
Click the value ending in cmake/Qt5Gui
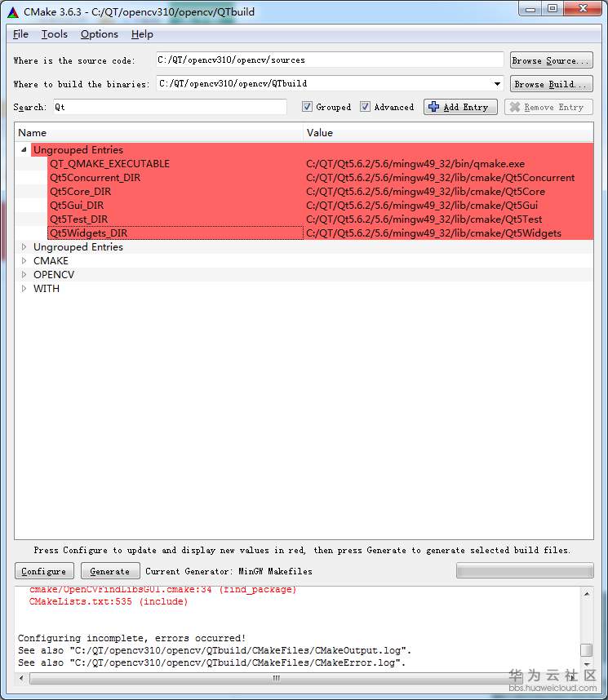click(x=422, y=206)
